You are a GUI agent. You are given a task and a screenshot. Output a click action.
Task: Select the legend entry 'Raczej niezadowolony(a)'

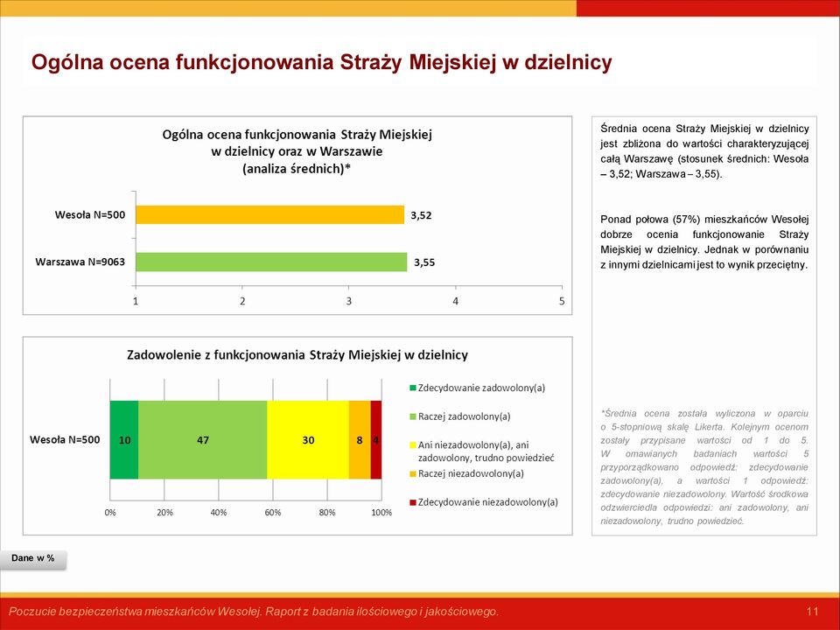[466, 473]
